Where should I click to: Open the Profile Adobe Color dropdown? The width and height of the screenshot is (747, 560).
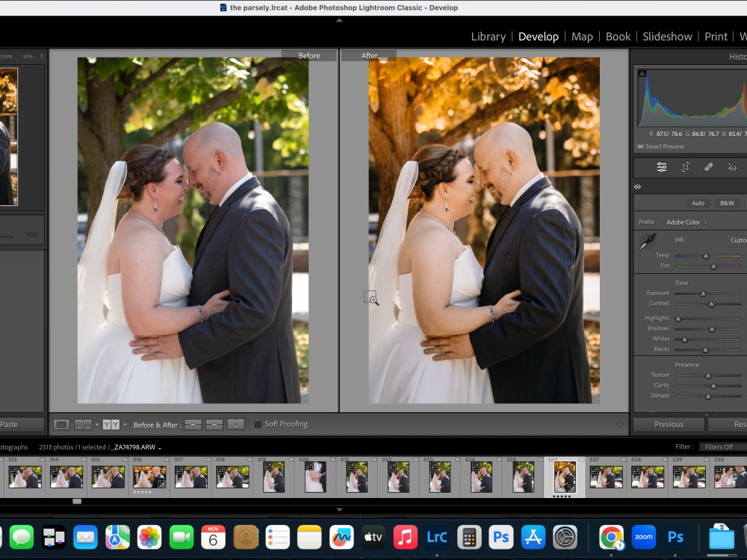point(686,223)
